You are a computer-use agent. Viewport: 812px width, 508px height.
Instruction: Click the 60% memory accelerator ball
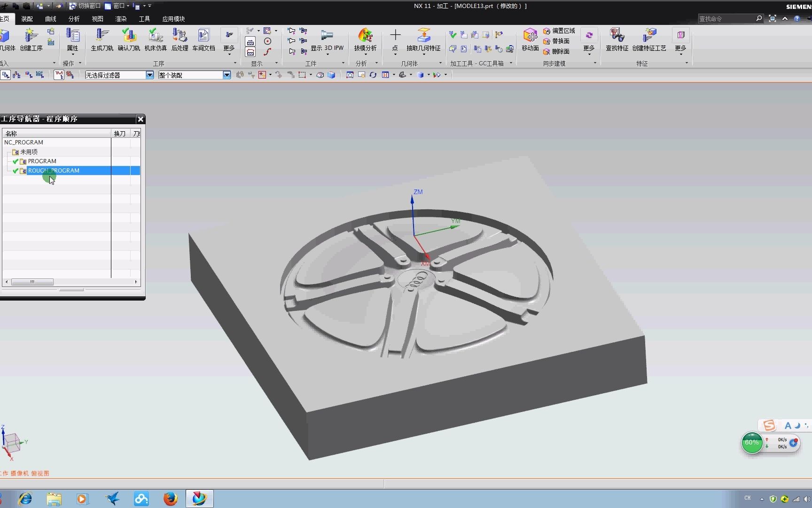pos(752,443)
